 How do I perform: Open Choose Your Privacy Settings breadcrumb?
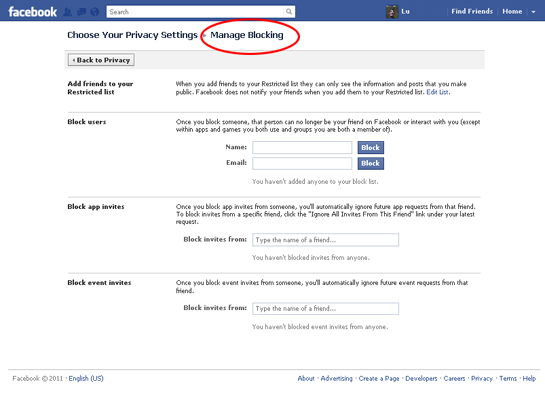point(132,35)
